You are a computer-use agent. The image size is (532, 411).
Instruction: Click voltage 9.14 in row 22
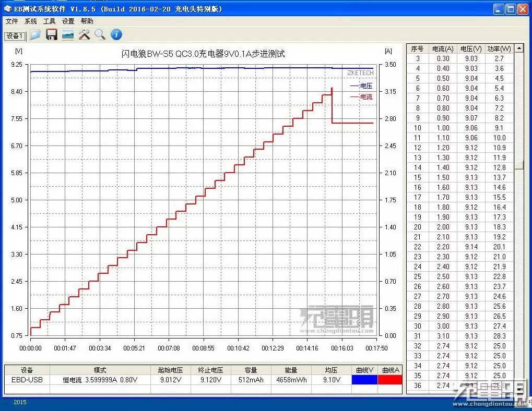pos(471,247)
